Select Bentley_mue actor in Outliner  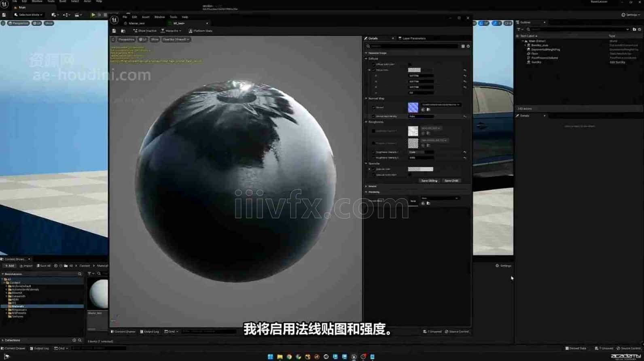coord(540,45)
